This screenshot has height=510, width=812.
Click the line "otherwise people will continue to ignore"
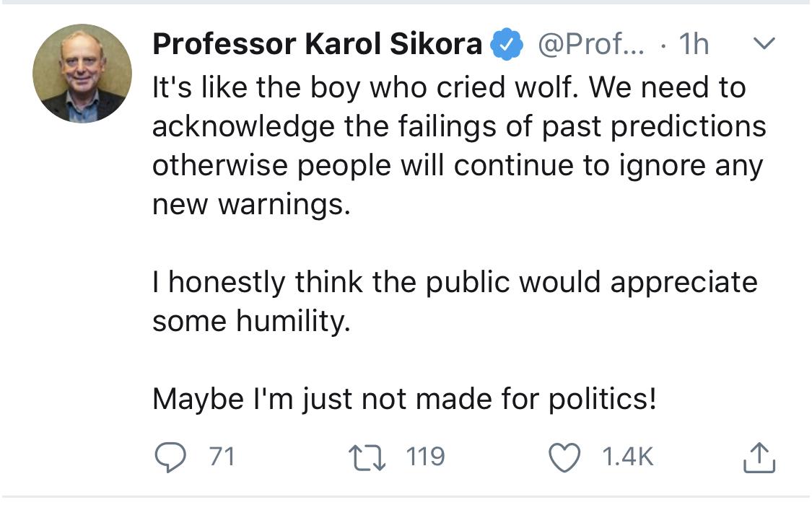pyautogui.click(x=458, y=166)
